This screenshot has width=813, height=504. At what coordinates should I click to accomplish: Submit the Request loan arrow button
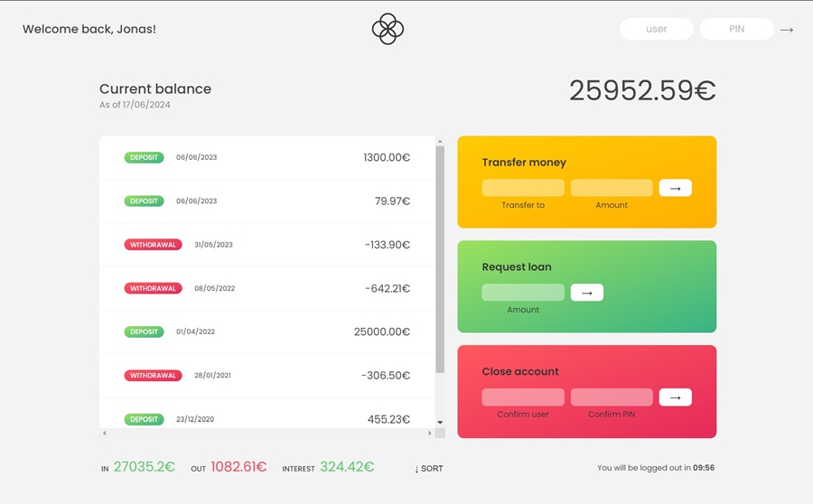click(587, 293)
